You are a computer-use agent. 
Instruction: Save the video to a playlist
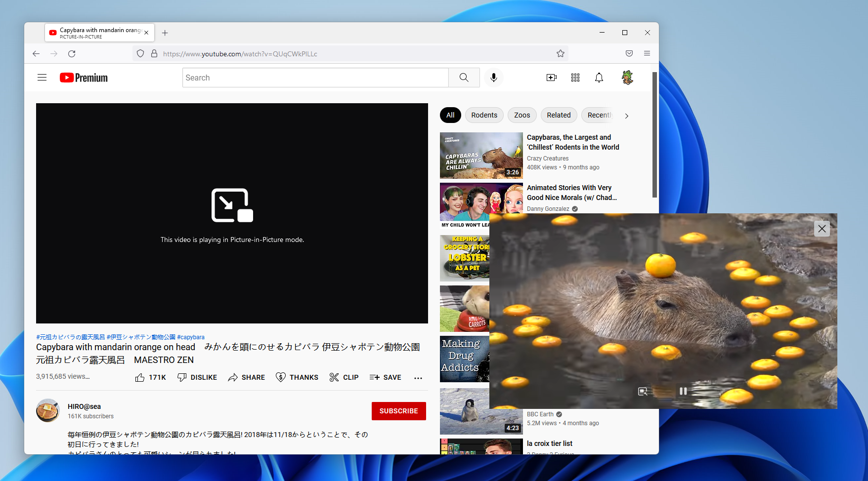coord(385,377)
